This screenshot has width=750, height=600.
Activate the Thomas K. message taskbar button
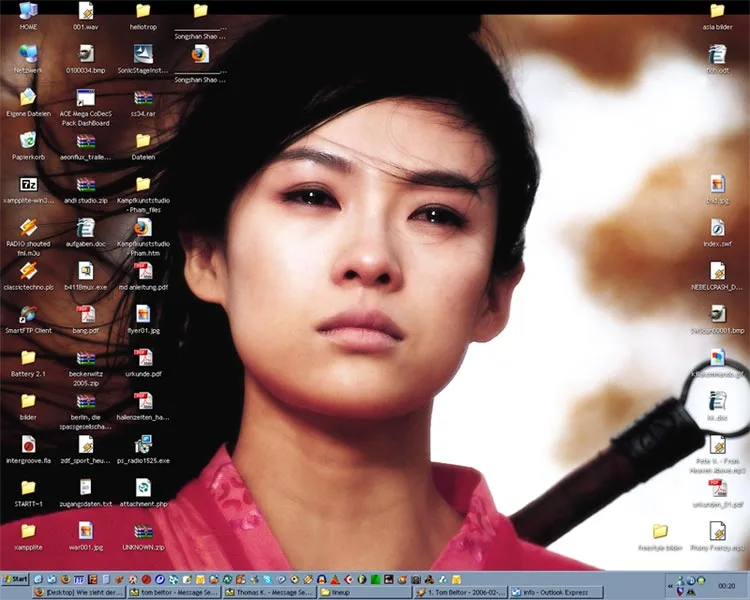pos(272,592)
